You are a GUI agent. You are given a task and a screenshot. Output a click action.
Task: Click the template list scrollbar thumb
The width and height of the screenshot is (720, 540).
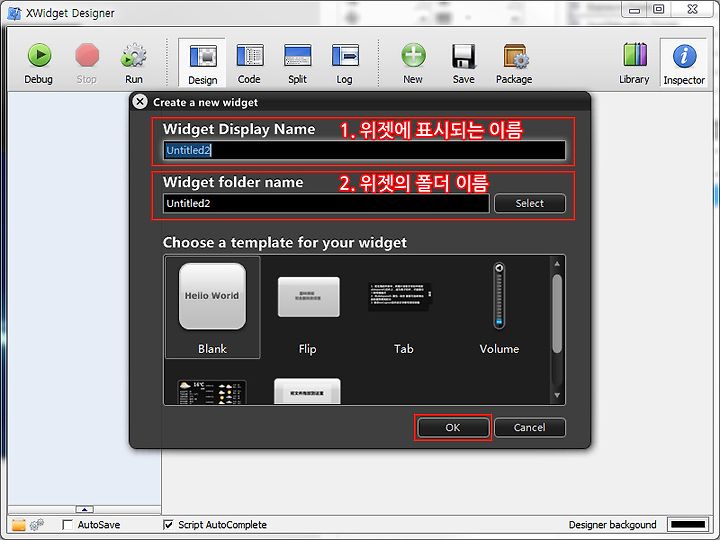(x=557, y=314)
